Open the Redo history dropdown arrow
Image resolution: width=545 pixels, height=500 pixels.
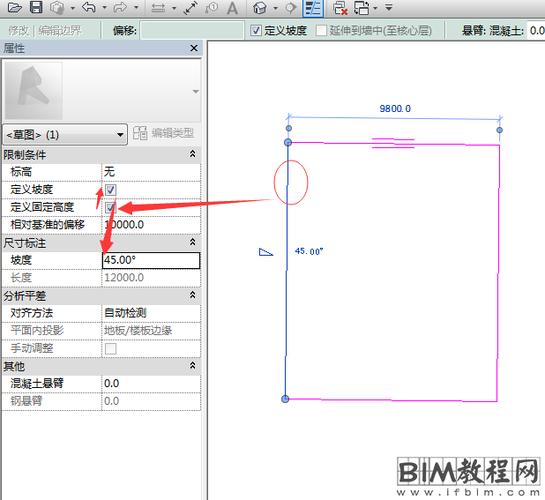pos(136,8)
